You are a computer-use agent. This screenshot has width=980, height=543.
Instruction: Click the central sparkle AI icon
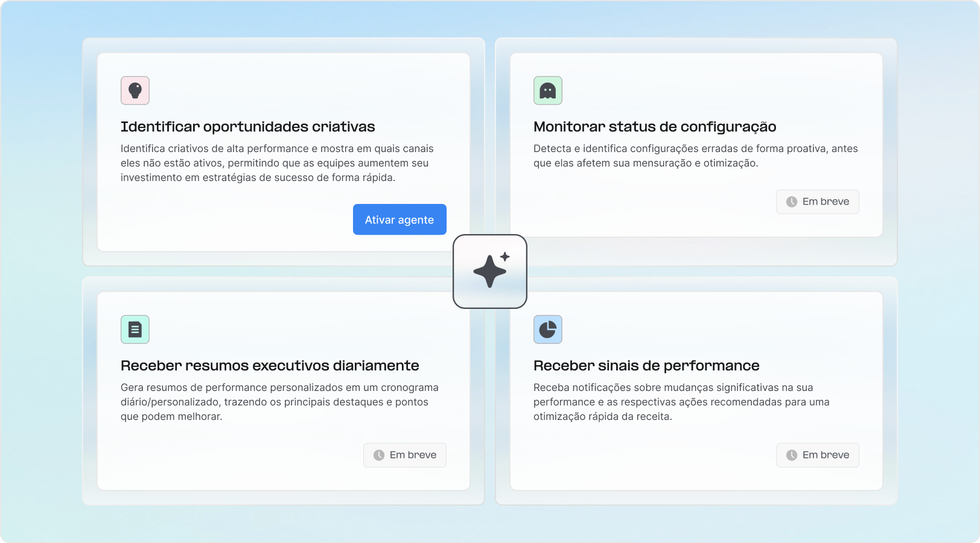[x=490, y=271]
